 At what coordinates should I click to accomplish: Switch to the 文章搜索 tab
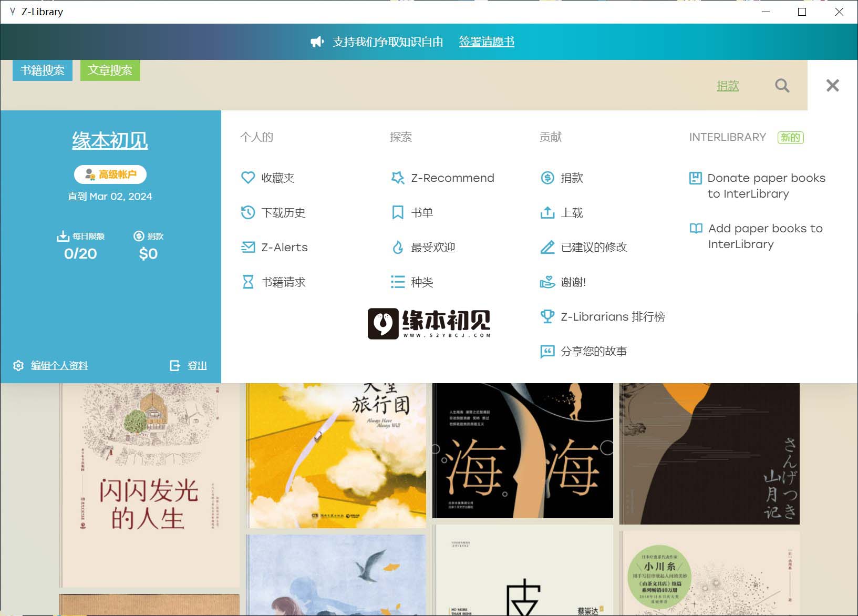[x=110, y=70]
